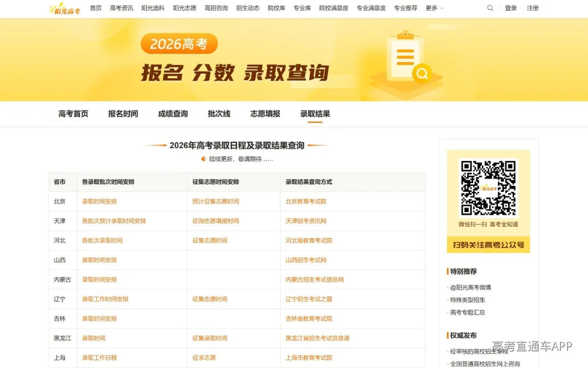Open 录取工作时间安排 for 辽宁
The image size is (588, 368).
[106, 299]
